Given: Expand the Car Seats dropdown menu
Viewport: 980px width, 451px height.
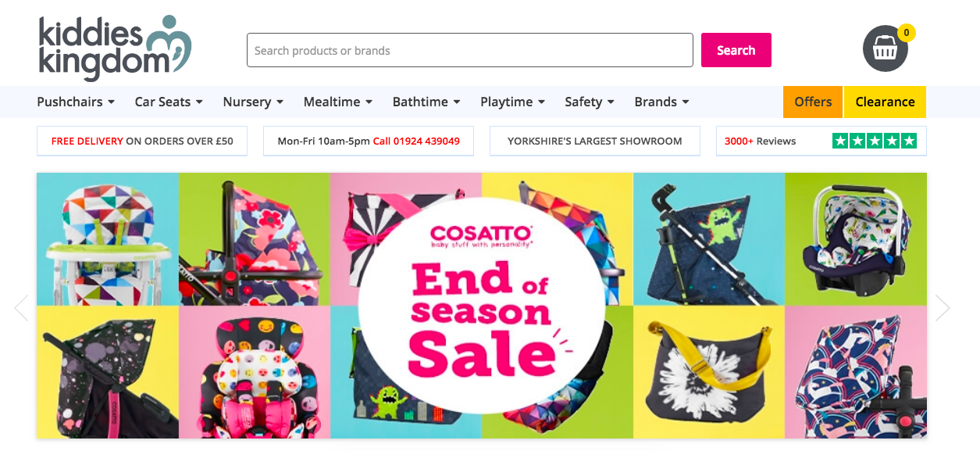Looking at the screenshot, I should pos(169,102).
